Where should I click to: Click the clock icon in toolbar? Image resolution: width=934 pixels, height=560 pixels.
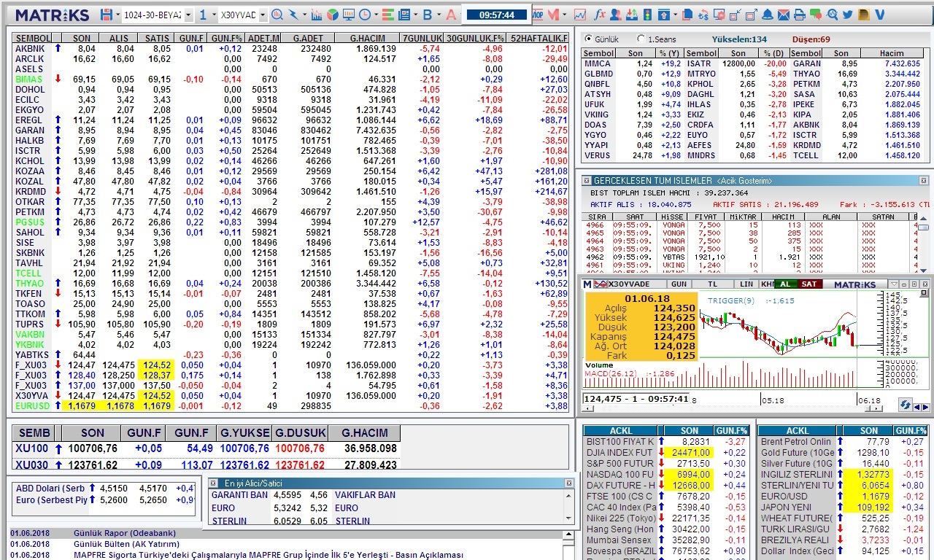(x=364, y=15)
